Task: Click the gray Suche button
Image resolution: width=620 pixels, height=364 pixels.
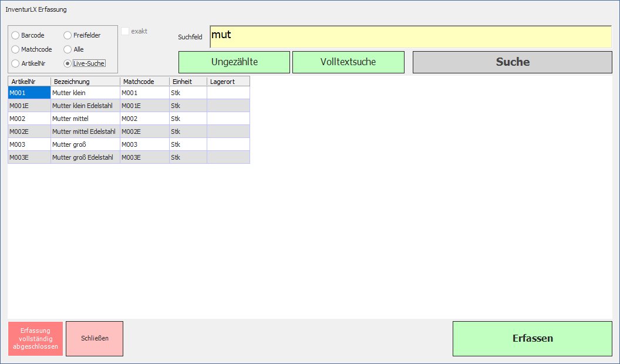Action: pyautogui.click(x=513, y=62)
